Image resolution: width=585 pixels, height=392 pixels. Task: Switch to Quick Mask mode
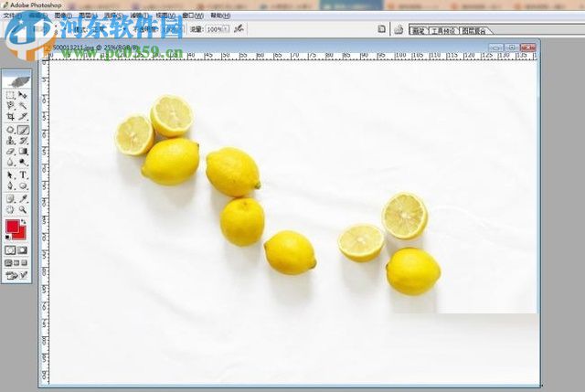(22, 250)
